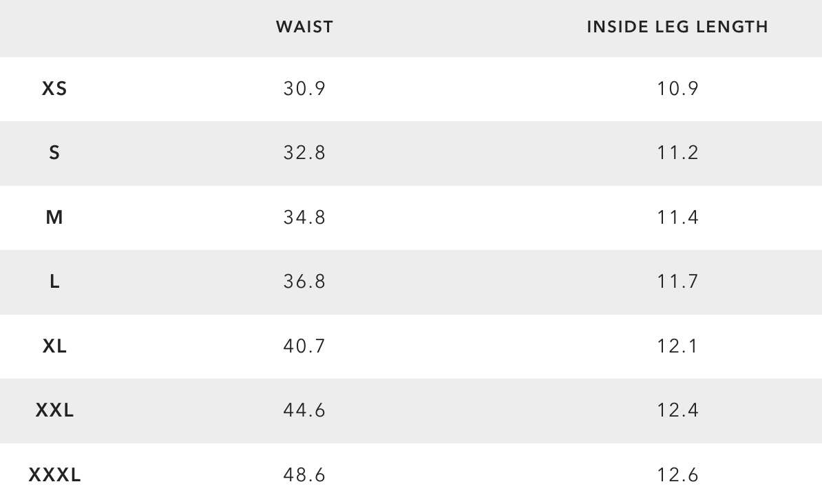Click the WAIST column header
Viewport: 822px width, 504px height.
coord(304,27)
